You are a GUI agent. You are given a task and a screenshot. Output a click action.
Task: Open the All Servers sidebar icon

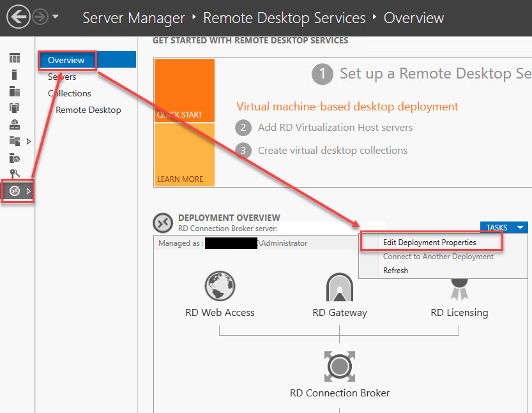[16, 92]
